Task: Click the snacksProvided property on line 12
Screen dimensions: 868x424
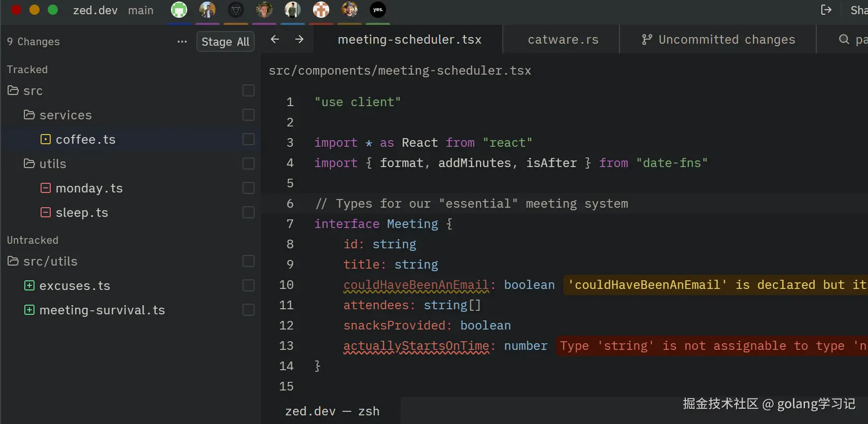Action: pos(394,325)
